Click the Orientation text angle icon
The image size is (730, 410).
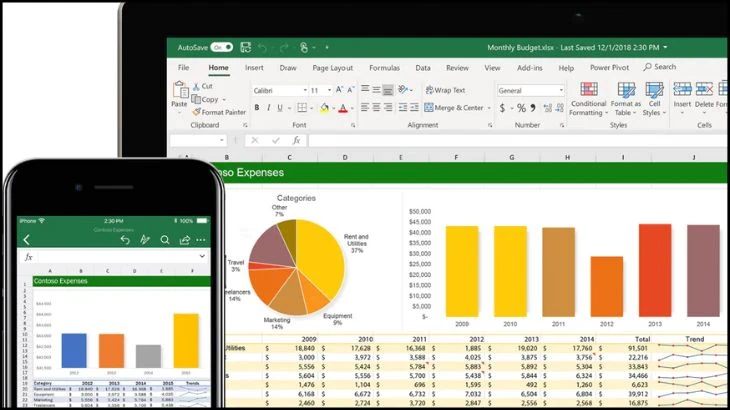[x=403, y=89]
